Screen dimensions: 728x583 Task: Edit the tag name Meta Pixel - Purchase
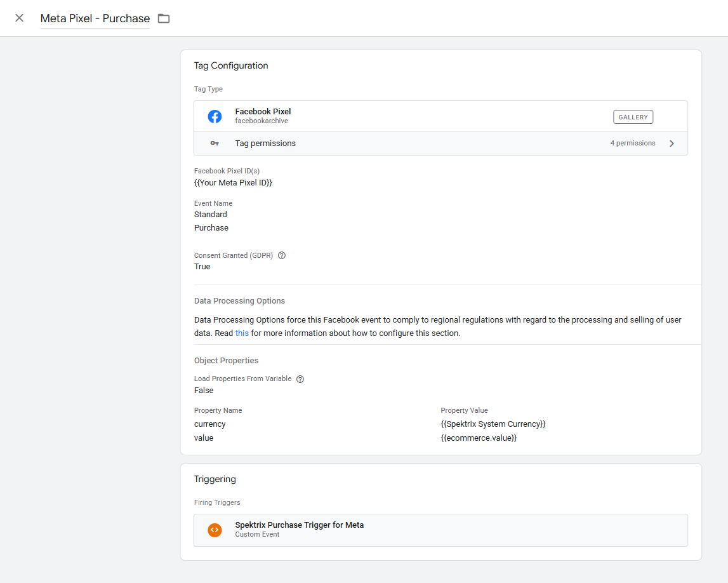point(95,18)
